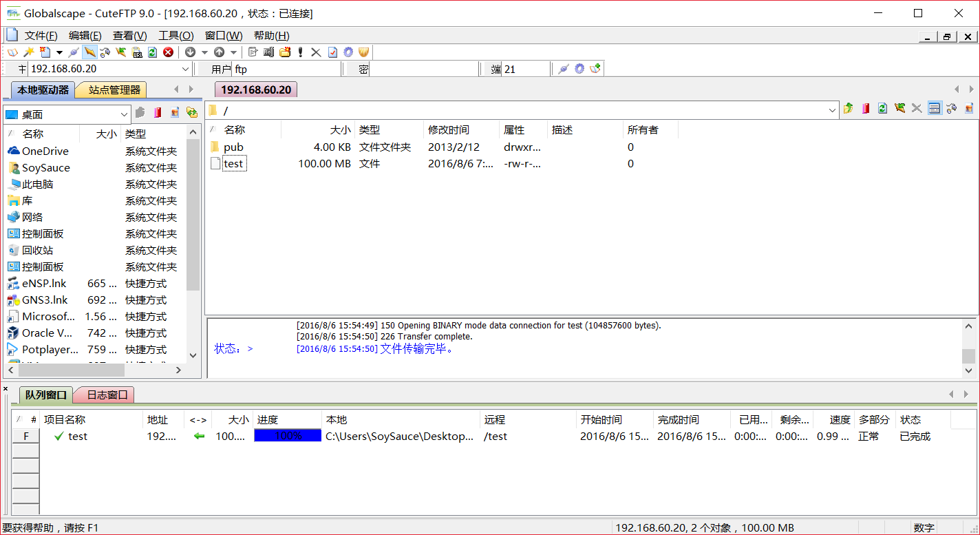This screenshot has width=980, height=535.
Task: Click the New Folder icon in the main toolbar
Action: click(285, 52)
